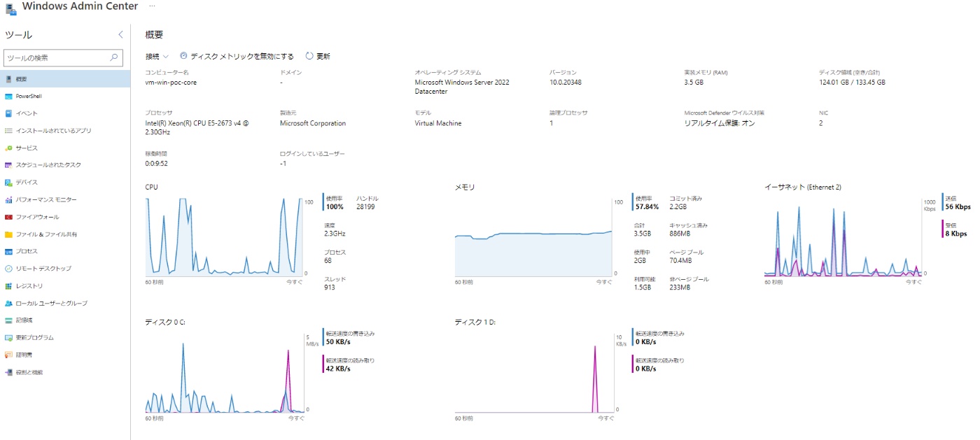
Task: Click the サービス gear icon
Action: tap(8, 148)
